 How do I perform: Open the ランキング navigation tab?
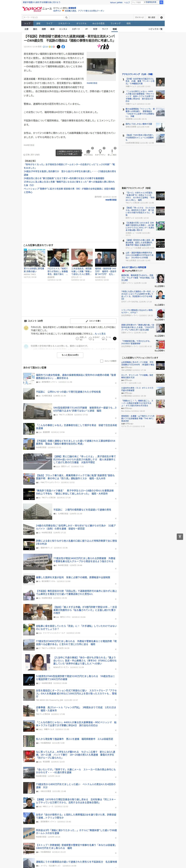point(115,24)
